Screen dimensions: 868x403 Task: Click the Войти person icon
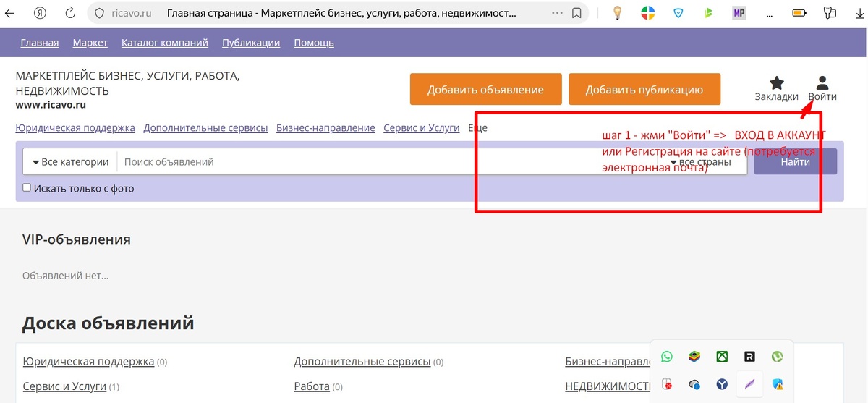pos(822,82)
